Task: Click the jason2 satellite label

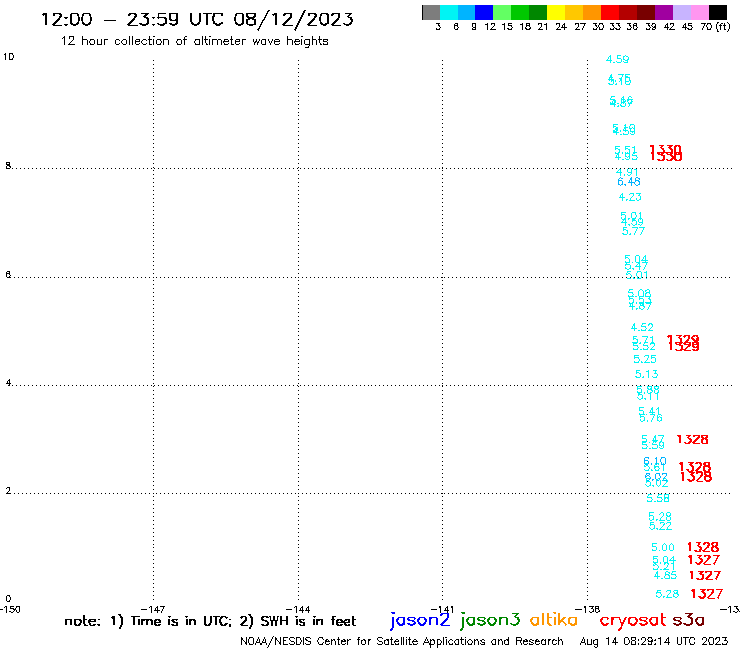Action: point(420,620)
